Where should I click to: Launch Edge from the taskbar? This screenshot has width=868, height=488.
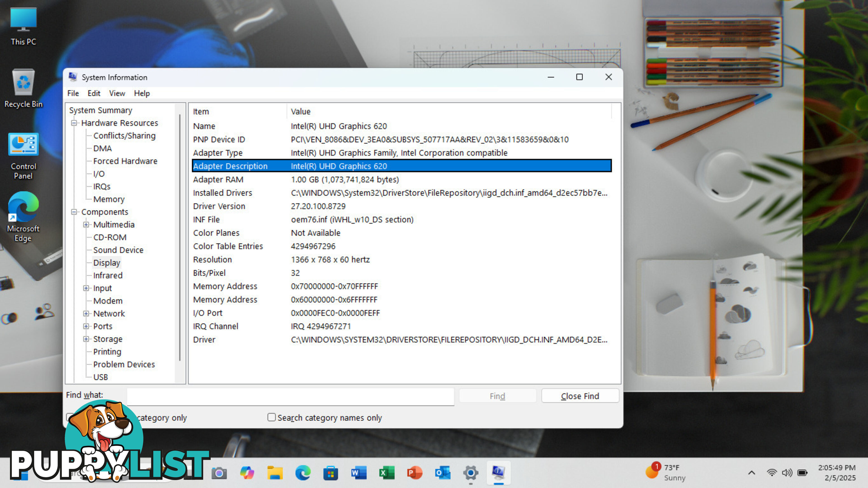click(x=303, y=473)
